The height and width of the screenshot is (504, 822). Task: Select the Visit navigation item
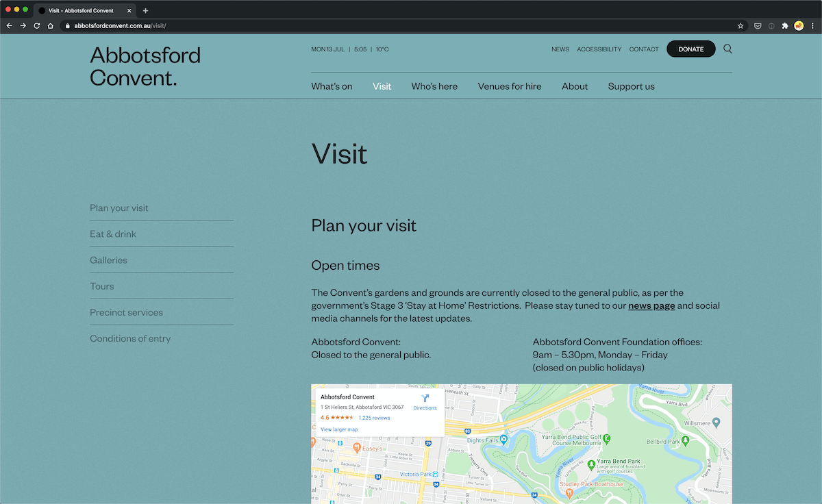[382, 86]
